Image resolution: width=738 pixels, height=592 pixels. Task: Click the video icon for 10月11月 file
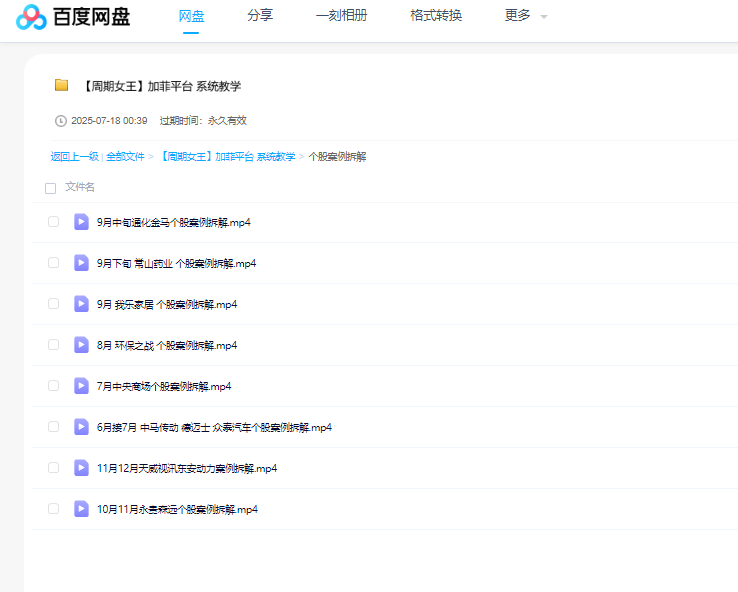82,509
